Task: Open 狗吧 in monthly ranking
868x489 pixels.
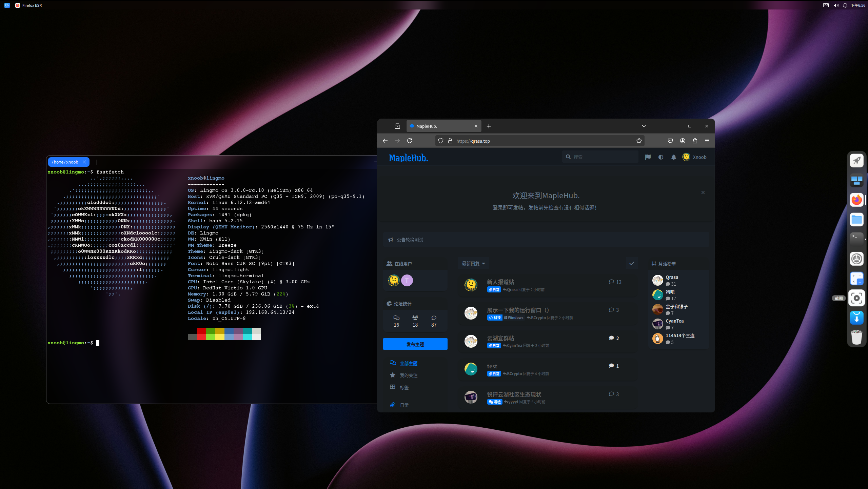Action: point(670,292)
